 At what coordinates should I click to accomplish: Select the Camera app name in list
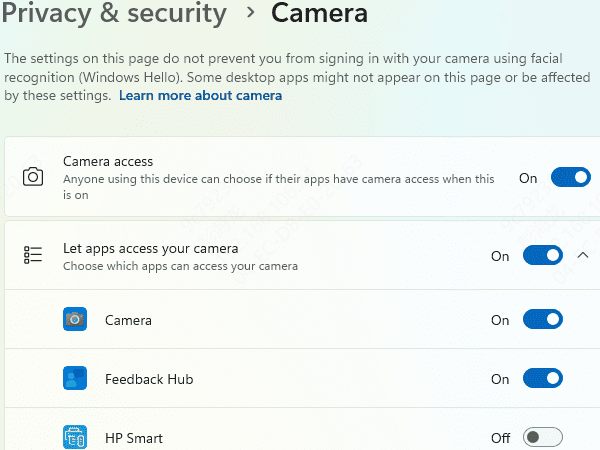click(x=128, y=320)
